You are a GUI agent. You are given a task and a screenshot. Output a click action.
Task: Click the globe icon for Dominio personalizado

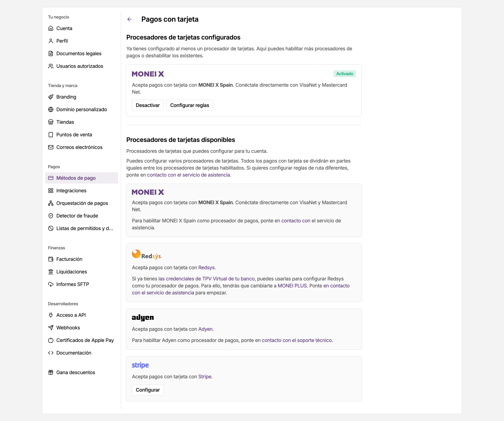point(51,110)
